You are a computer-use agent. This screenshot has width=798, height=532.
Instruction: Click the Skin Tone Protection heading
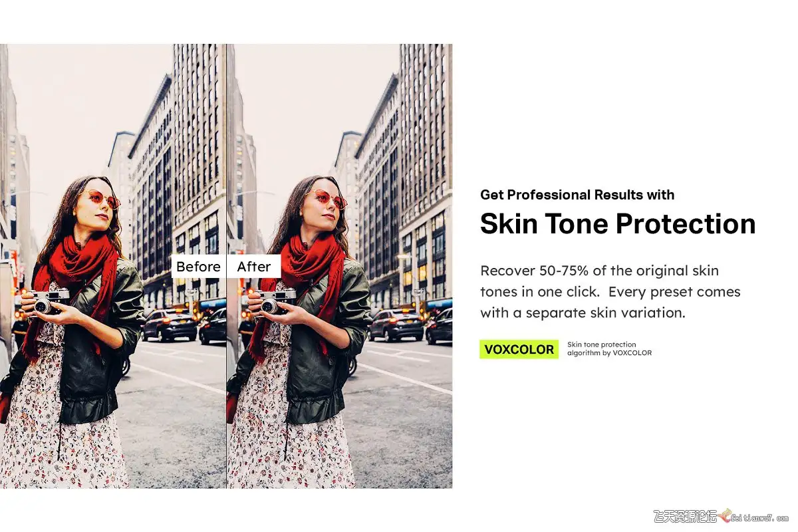[x=618, y=223]
